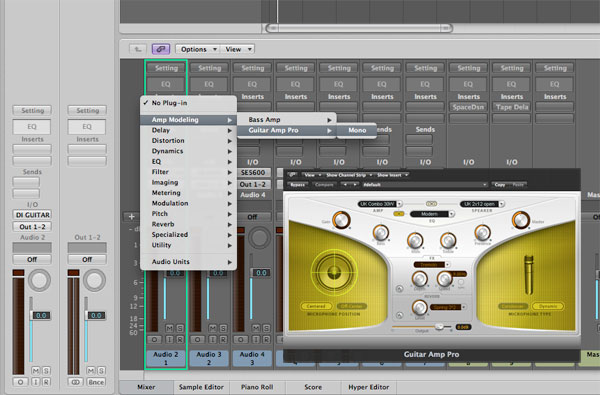Image resolution: width=600 pixels, height=395 pixels.
Task: Click the Master knob in Guitar Amp Pro
Action: (520, 220)
